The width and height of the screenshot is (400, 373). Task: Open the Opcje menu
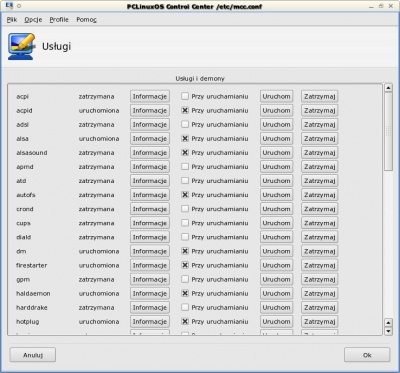tap(33, 20)
